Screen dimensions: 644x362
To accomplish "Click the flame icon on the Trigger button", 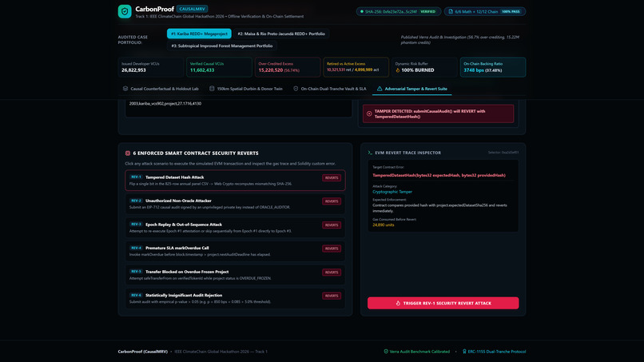I will [398, 303].
